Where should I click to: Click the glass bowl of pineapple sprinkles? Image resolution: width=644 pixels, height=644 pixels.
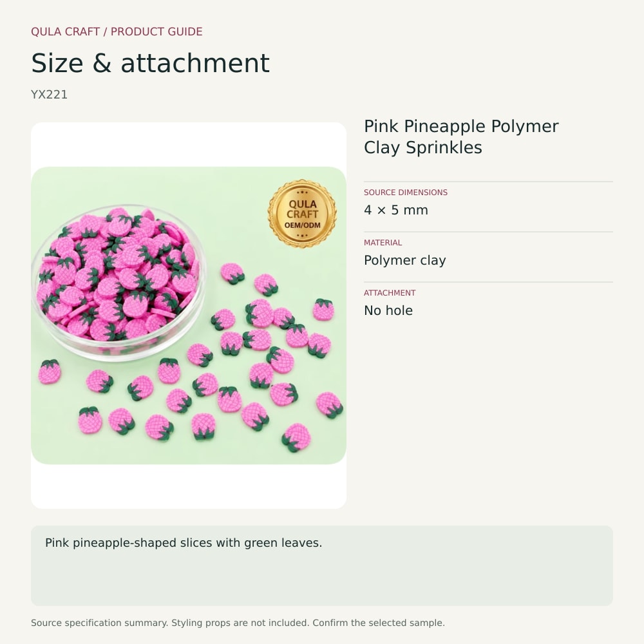[118, 283]
